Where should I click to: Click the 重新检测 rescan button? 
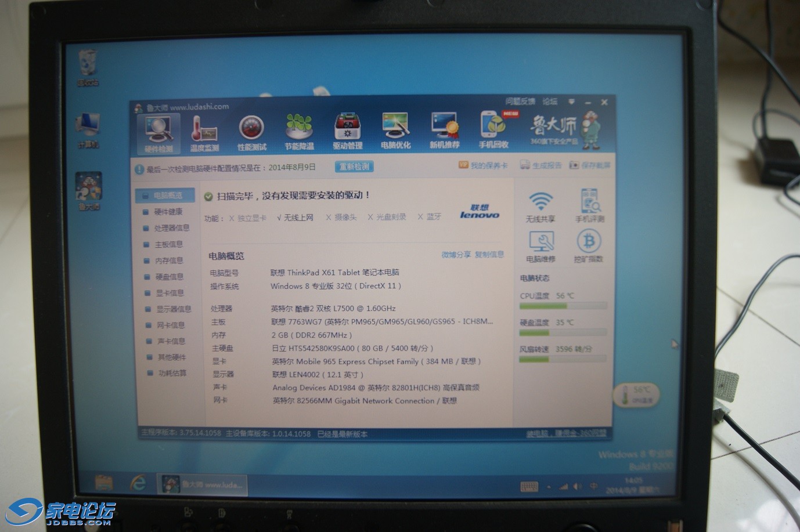pos(354,167)
